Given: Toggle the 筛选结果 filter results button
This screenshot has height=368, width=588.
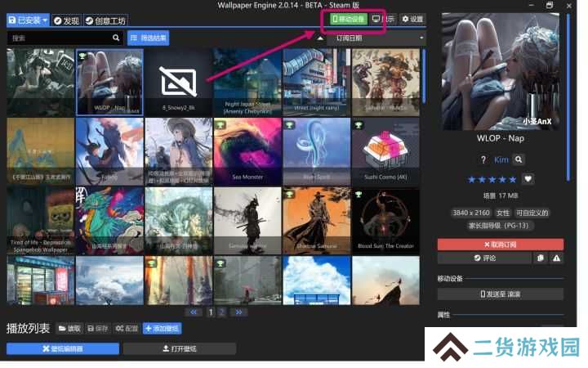Looking at the screenshot, I should (x=149, y=38).
